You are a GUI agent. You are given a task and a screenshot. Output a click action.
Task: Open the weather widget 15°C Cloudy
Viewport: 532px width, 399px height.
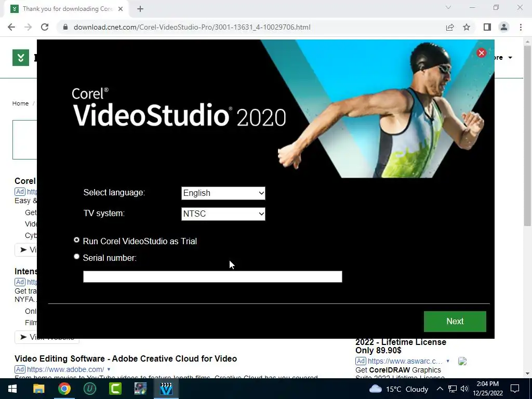pyautogui.click(x=398, y=389)
